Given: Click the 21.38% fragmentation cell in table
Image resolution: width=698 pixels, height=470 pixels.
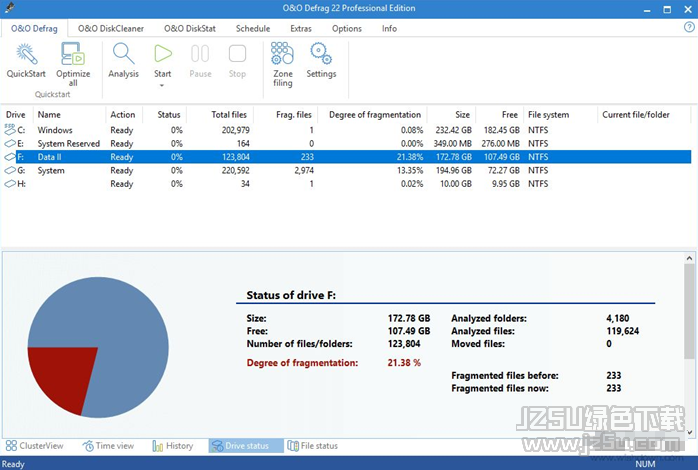Looking at the screenshot, I should [410, 157].
